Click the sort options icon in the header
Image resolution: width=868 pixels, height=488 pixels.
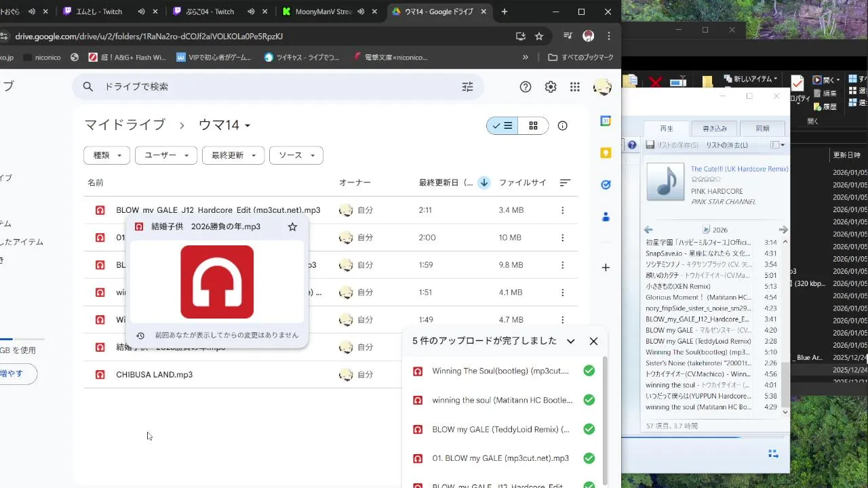565,182
